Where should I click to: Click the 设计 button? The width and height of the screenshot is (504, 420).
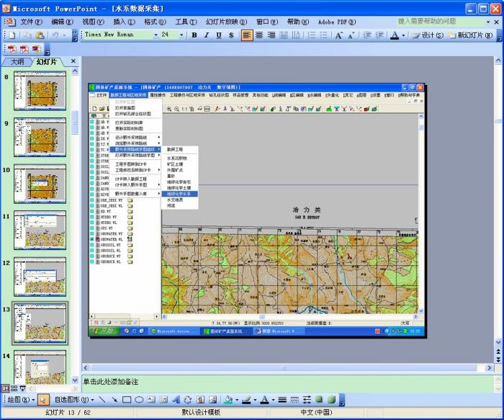pos(428,35)
